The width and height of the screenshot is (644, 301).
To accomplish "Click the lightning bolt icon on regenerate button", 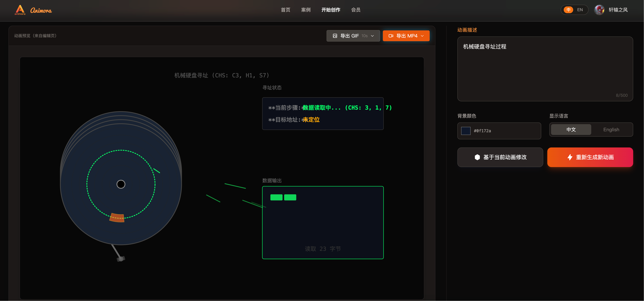I will 570,157.
